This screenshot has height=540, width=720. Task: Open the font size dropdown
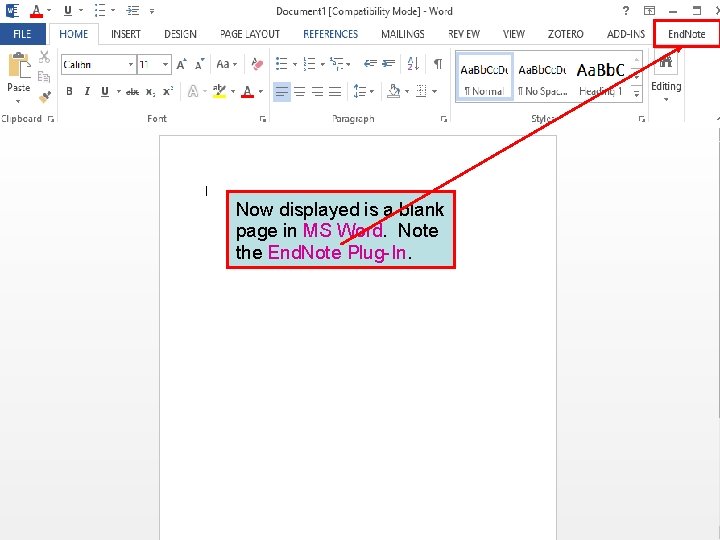coord(166,65)
